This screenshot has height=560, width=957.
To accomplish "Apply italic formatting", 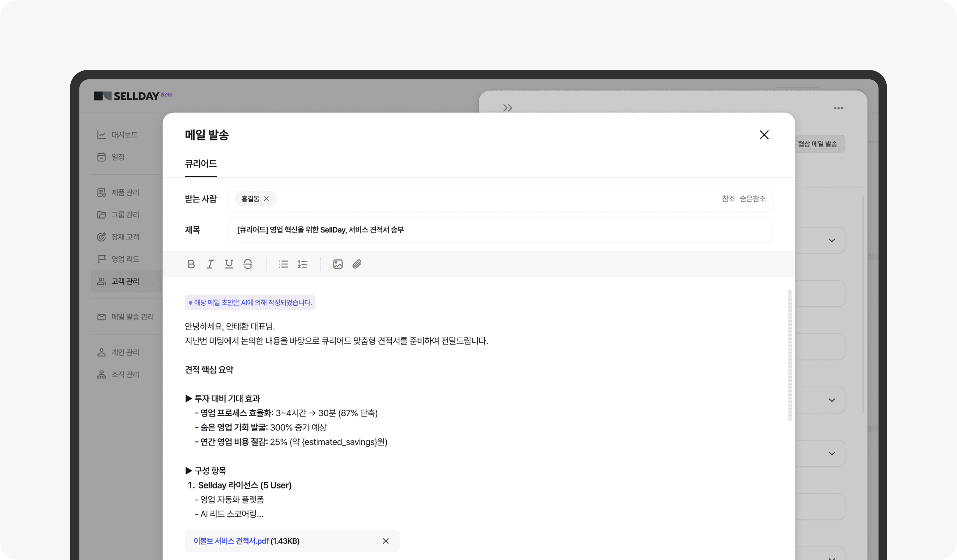I will (x=210, y=264).
